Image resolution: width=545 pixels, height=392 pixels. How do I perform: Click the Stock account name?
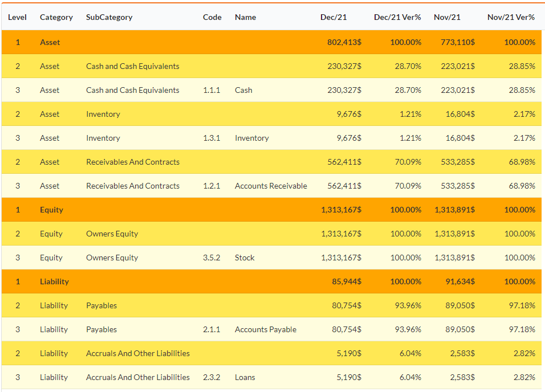245,258
